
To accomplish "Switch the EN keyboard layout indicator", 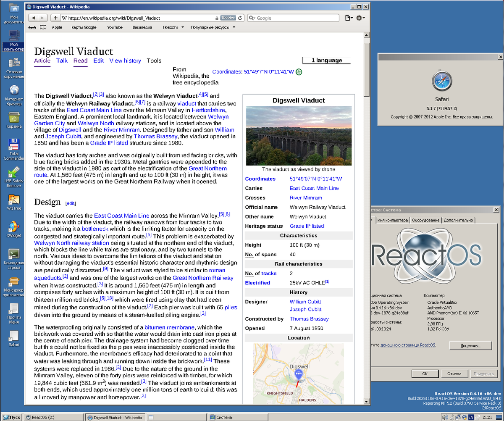I will click(471, 417).
